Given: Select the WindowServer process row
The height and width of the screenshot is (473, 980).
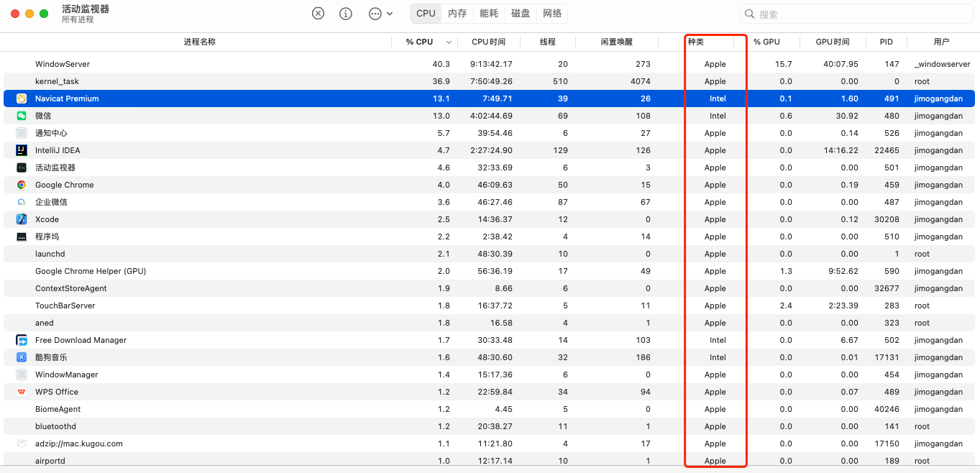Looking at the screenshot, I should [490, 64].
